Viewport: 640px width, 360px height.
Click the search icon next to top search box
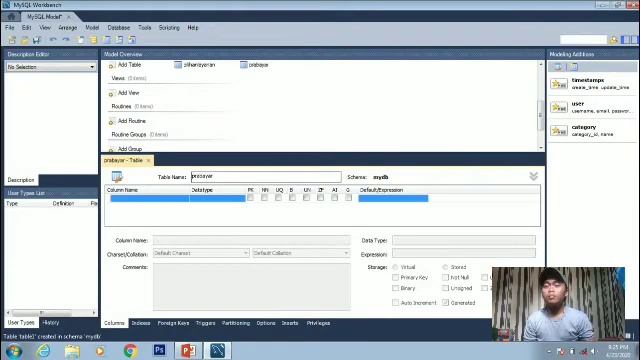[613, 40]
